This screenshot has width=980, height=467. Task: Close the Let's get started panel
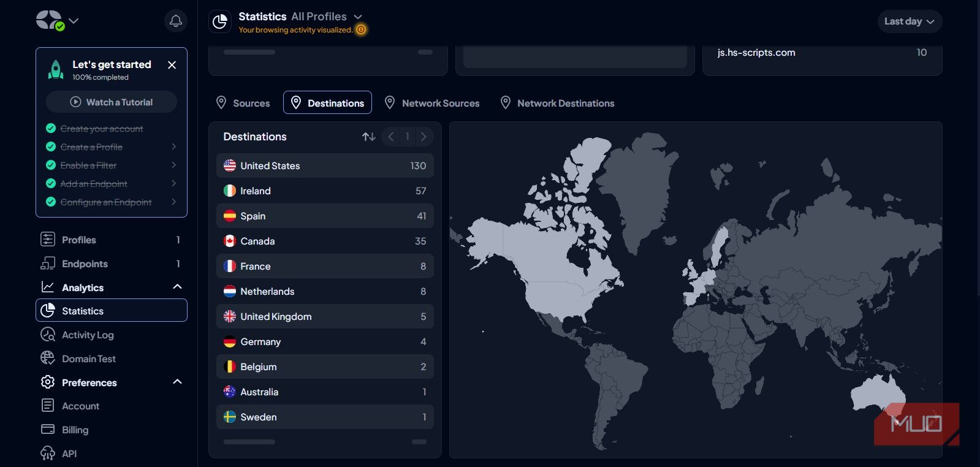point(172,65)
